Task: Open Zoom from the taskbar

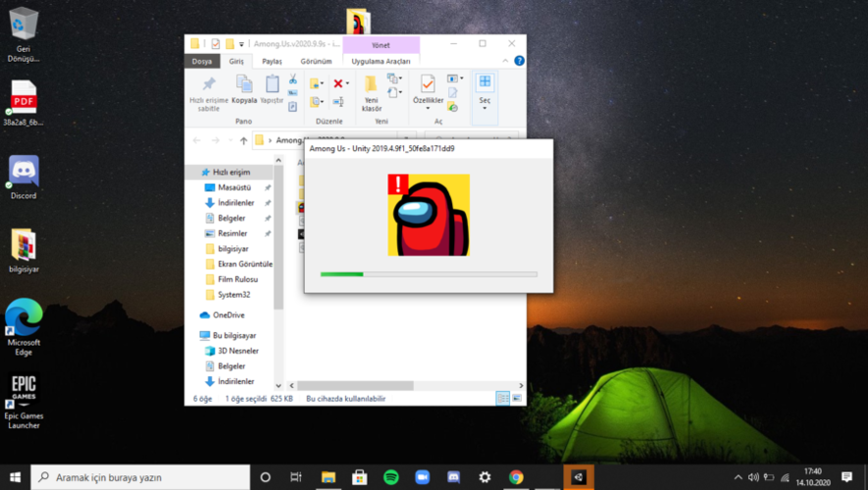Action: 423,477
